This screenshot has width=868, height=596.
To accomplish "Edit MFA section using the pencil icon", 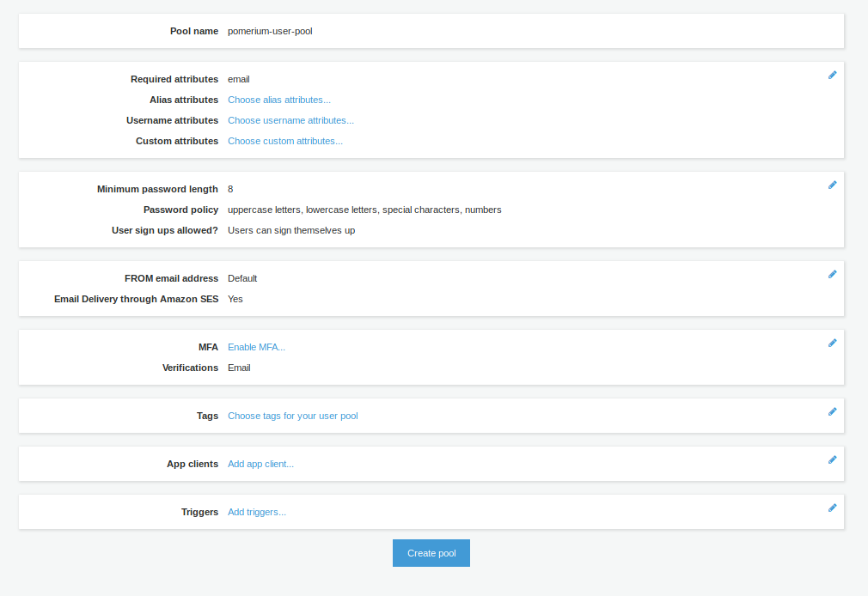I will click(832, 343).
